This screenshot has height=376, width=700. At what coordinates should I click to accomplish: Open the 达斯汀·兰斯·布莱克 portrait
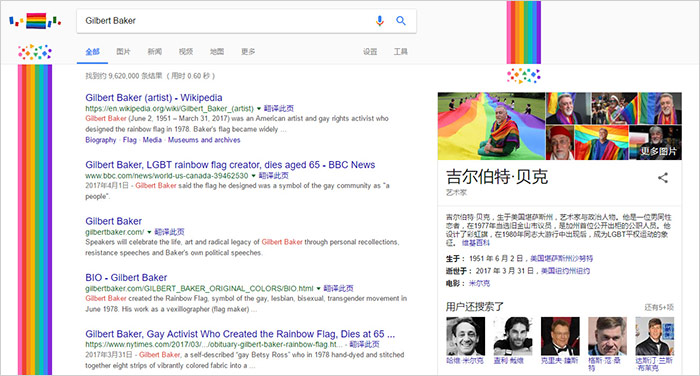[x=655, y=336]
